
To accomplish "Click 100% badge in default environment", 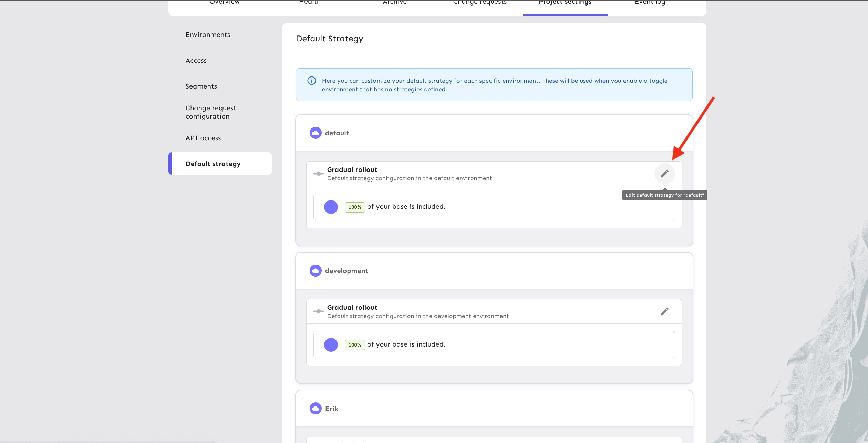I will tap(354, 207).
